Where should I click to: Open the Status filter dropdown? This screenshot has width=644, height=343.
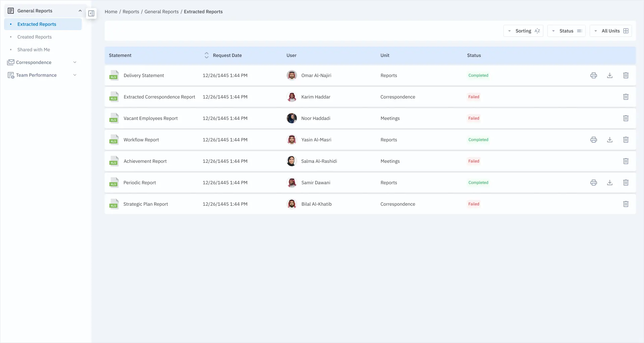[566, 31]
